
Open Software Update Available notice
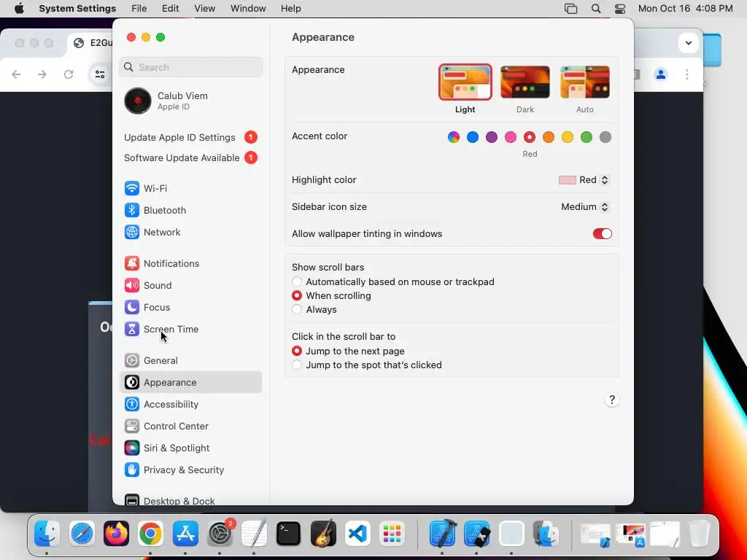(190, 157)
